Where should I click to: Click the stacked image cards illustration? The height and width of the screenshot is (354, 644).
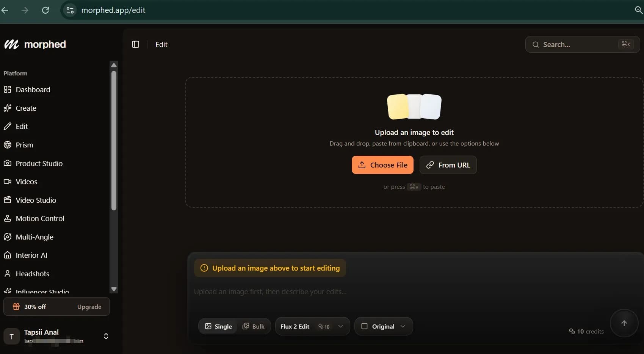pyautogui.click(x=414, y=107)
